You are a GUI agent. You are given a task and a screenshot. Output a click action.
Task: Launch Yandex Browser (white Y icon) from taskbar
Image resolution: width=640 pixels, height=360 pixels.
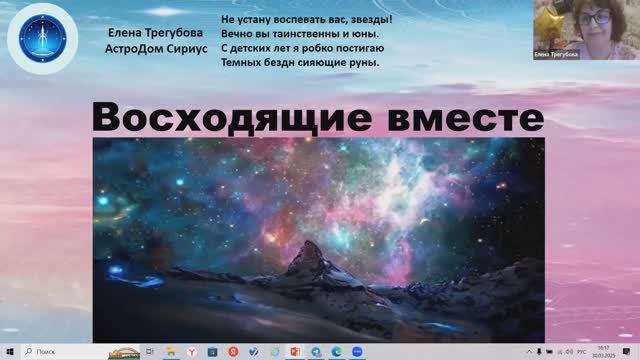click(191, 351)
